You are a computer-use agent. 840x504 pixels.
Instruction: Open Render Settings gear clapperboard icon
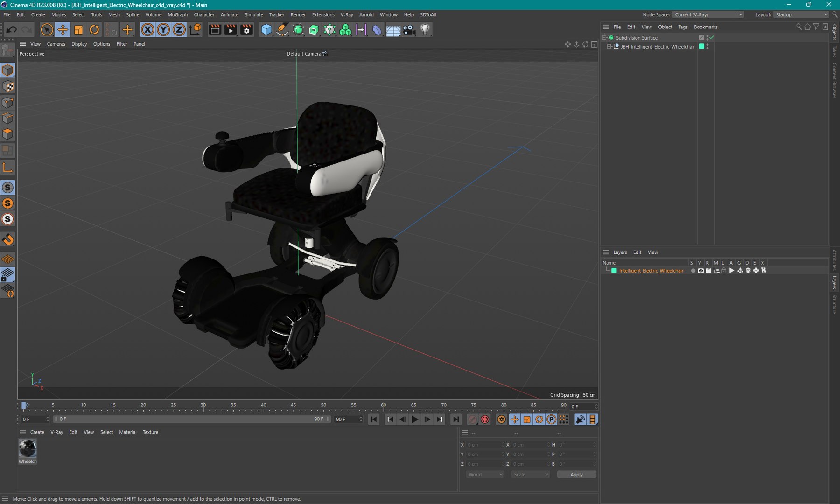(246, 30)
